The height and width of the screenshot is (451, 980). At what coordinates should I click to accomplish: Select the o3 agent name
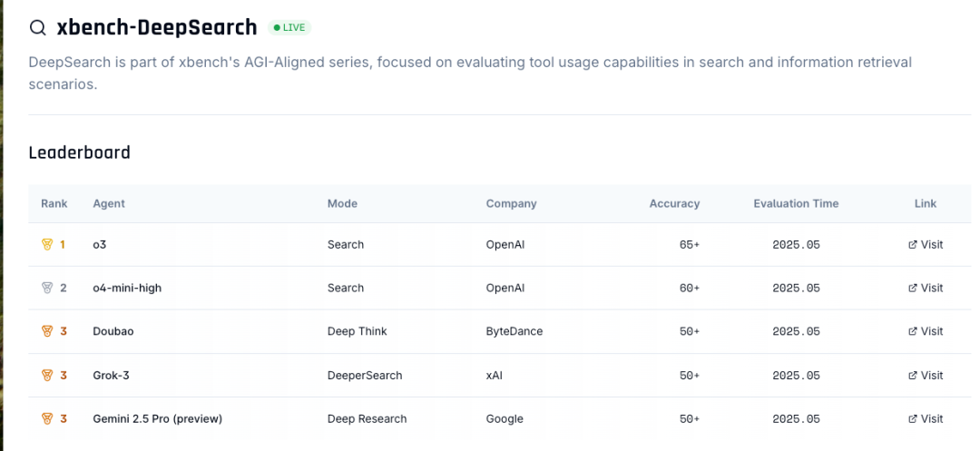tap(100, 245)
